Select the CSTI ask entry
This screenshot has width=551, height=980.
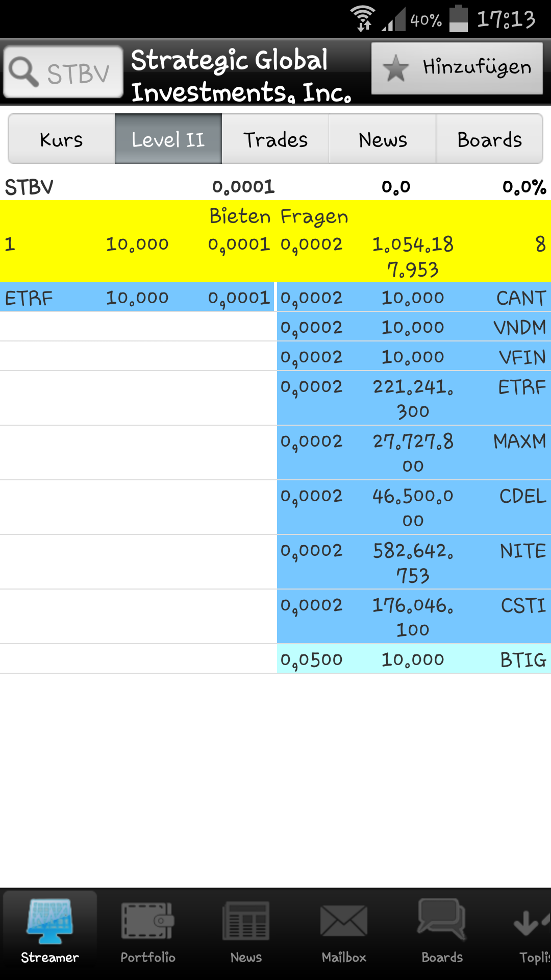pyautogui.click(x=414, y=617)
